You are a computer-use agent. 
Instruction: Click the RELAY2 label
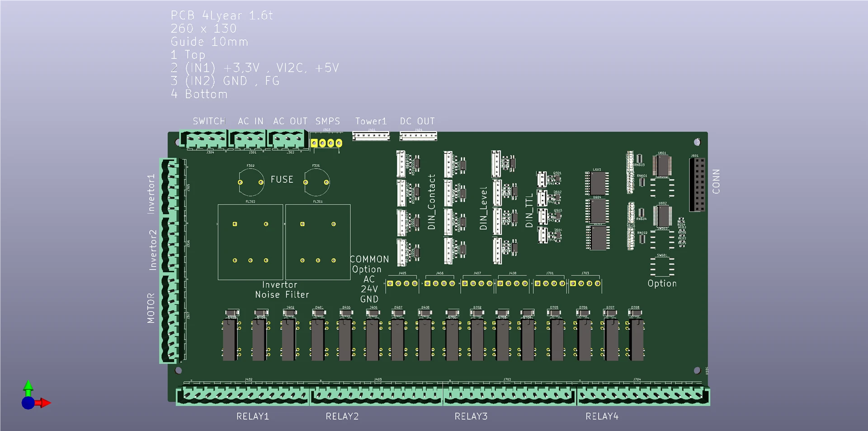(x=342, y=417)
